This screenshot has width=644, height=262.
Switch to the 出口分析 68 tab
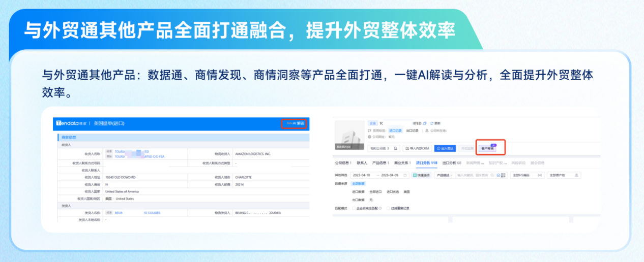tap(452, 163)
